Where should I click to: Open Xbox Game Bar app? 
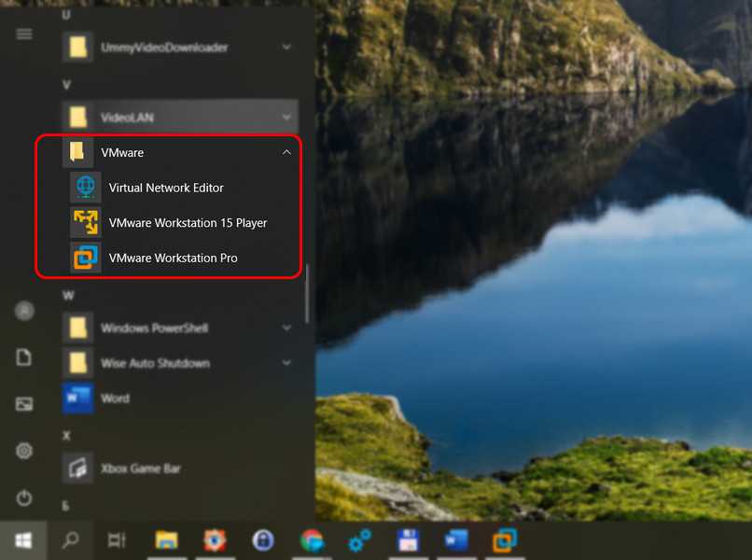tap(140, 468)
